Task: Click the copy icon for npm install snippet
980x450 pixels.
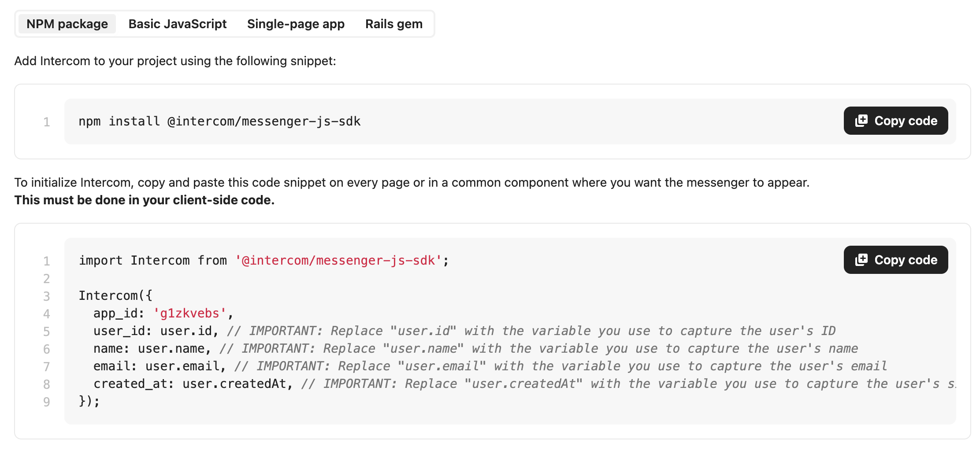Action: click(861, 121)
